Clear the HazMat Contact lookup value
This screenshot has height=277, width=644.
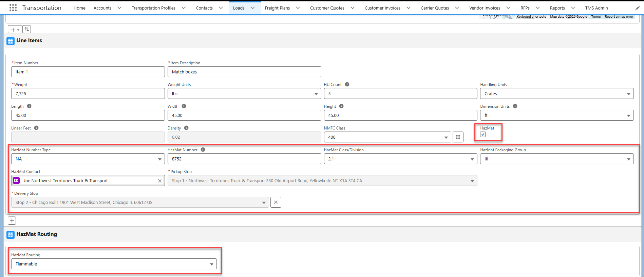point(160,181)
